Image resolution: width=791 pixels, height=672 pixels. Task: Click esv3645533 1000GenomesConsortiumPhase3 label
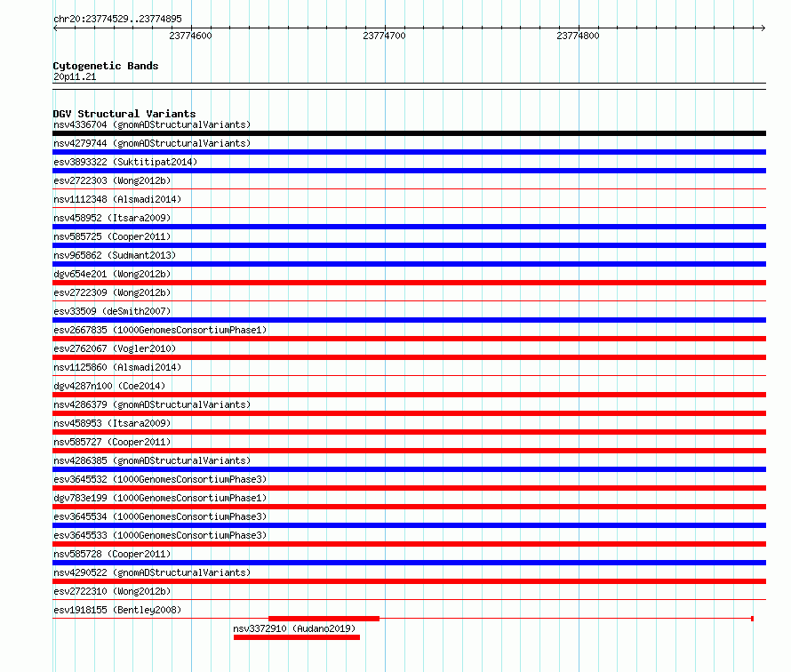point(160,535)
